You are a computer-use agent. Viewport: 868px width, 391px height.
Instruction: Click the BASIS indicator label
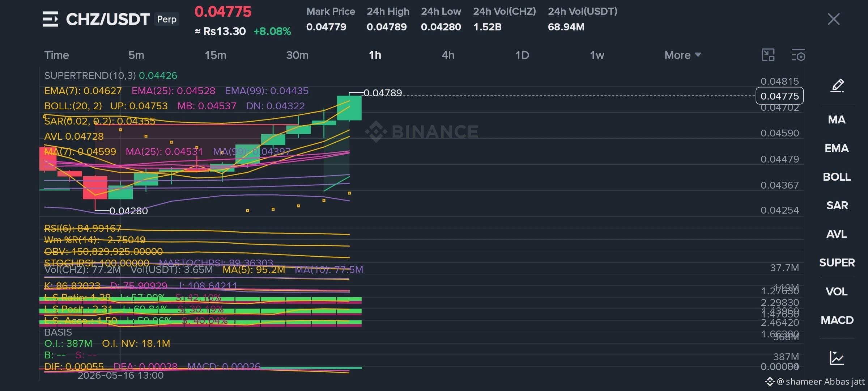click(x=58, y=332)
